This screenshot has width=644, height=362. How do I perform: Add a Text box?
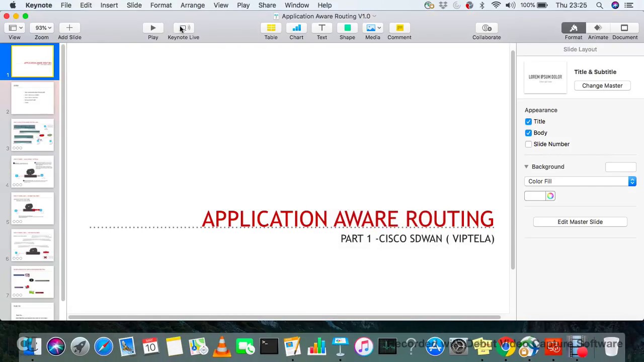coord(322,28)
